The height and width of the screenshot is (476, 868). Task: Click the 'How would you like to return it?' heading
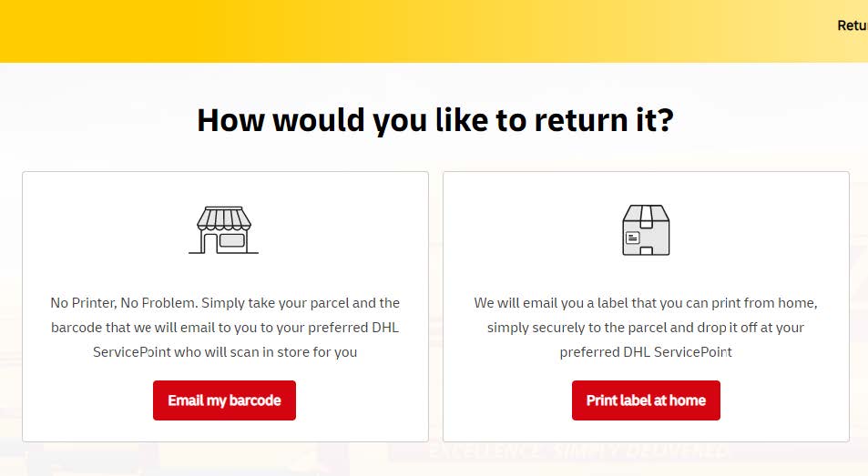click(435, 120)
